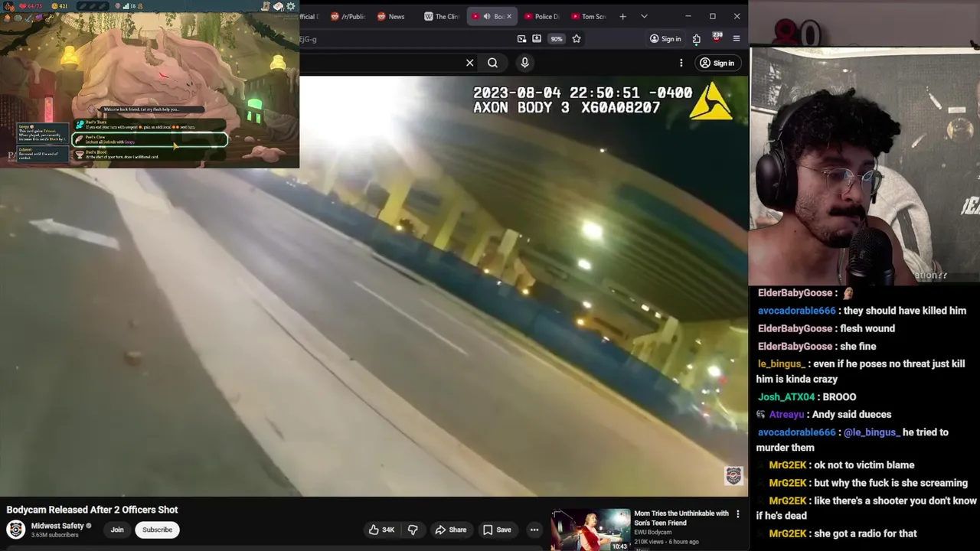The width and height of the screenshot is (980, 551).
Task: Open the Midwest Safety channel name link
Action: (x=57, y=526)
